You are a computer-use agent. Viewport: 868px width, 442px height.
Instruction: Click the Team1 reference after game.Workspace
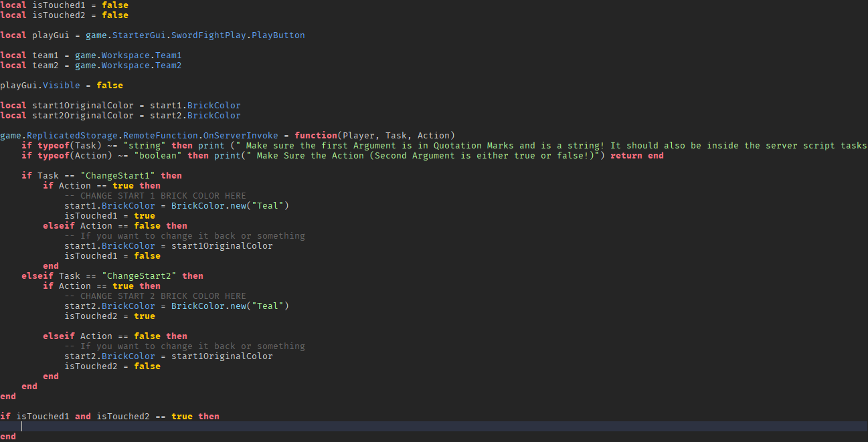coord(168,55)
